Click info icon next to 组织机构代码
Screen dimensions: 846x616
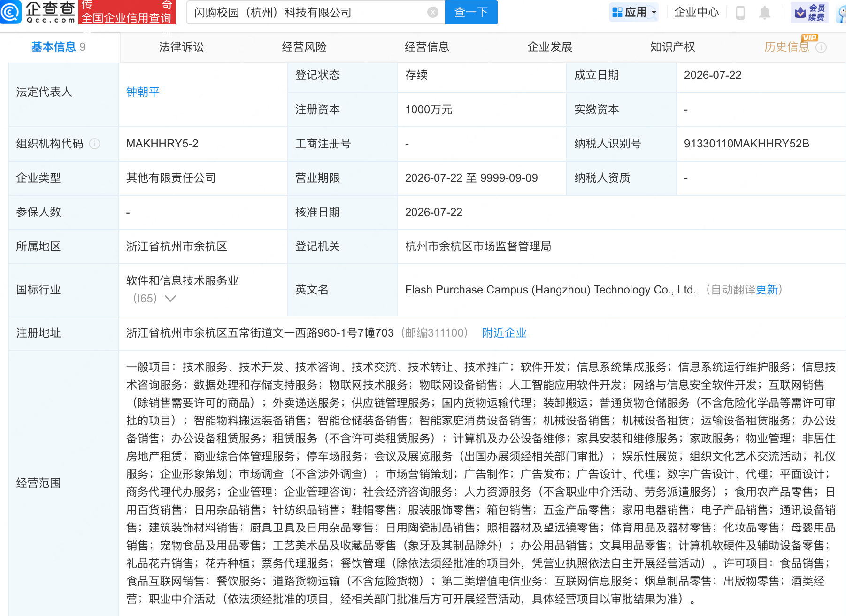[x=95, y=144]
